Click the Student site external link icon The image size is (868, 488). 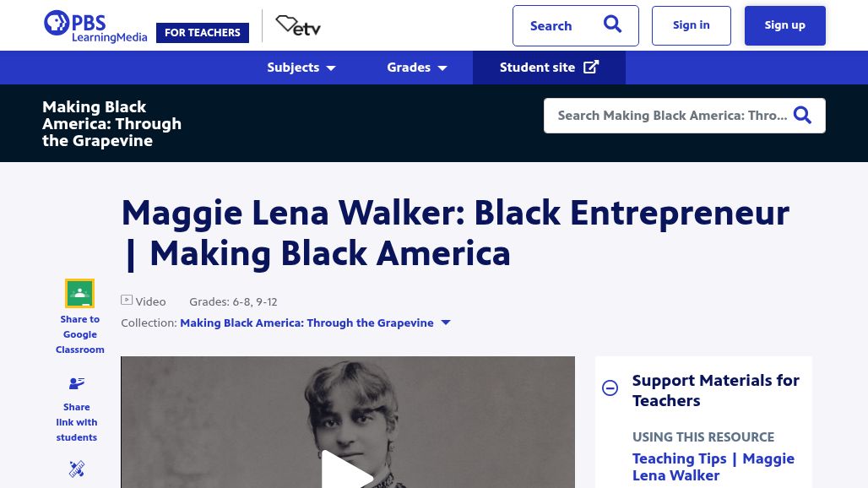[x=591, y=67]
